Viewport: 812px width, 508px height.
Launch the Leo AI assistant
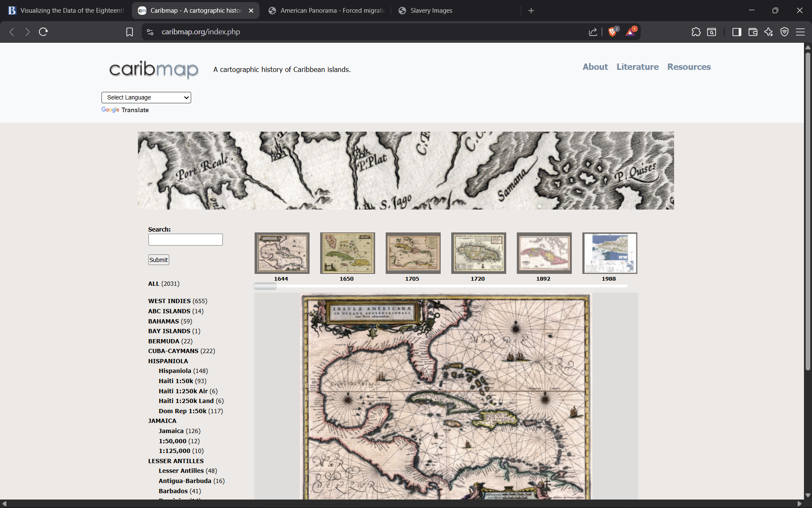point(768,32)
